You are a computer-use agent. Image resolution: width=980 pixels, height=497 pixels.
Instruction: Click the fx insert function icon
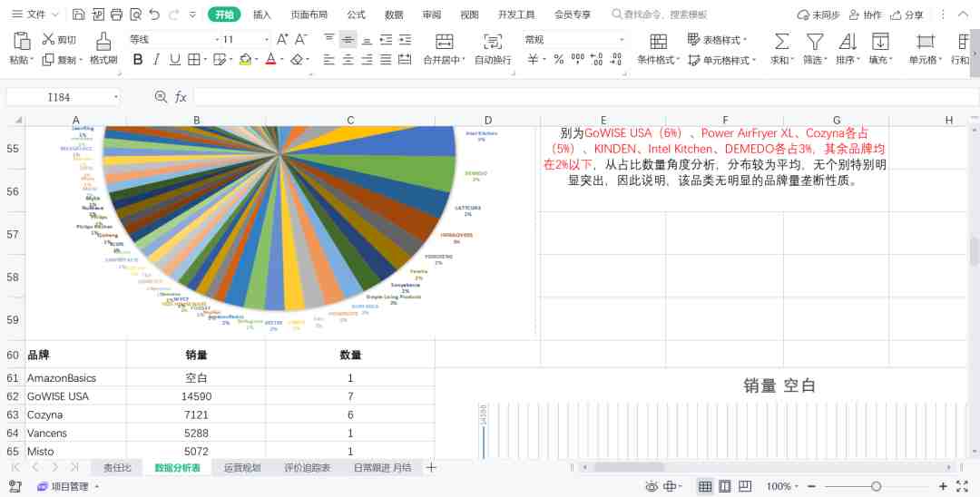181,97
